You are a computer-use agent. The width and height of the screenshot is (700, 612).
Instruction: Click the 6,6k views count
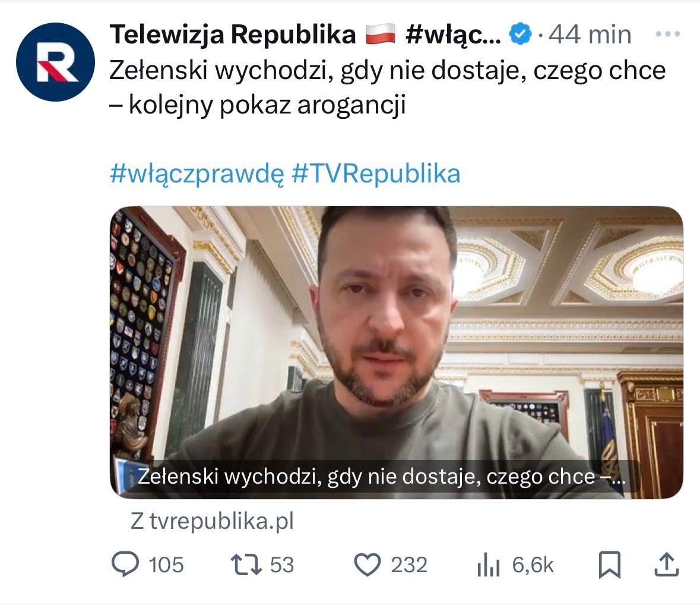[533, 566]
